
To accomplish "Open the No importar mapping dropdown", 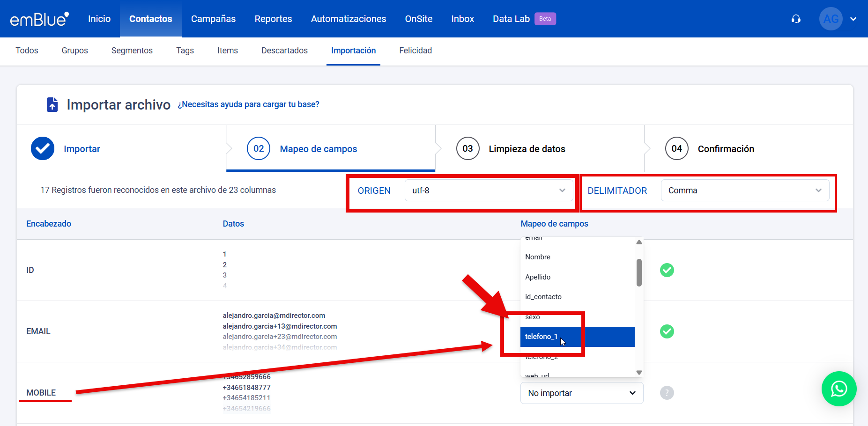I will tap(581, 393).
